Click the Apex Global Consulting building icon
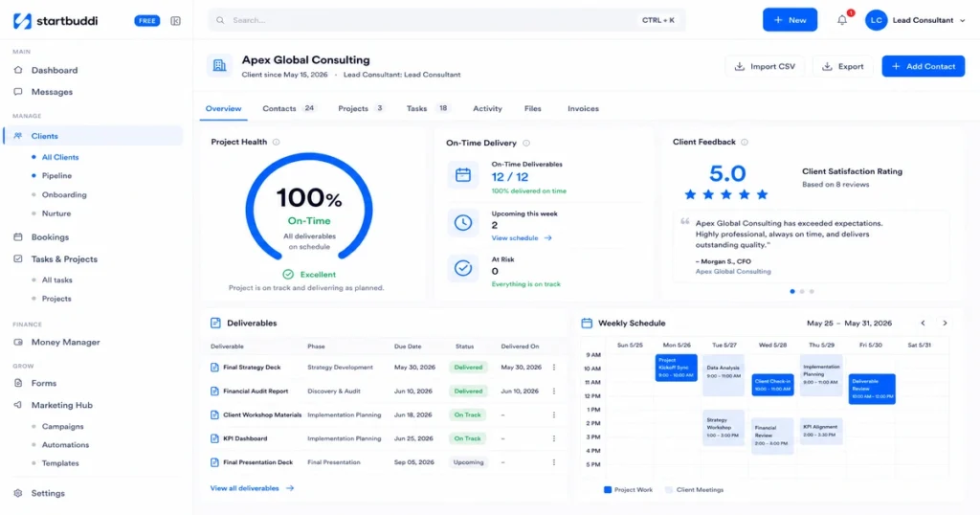 pyautogui.click(x=219, y=66)
